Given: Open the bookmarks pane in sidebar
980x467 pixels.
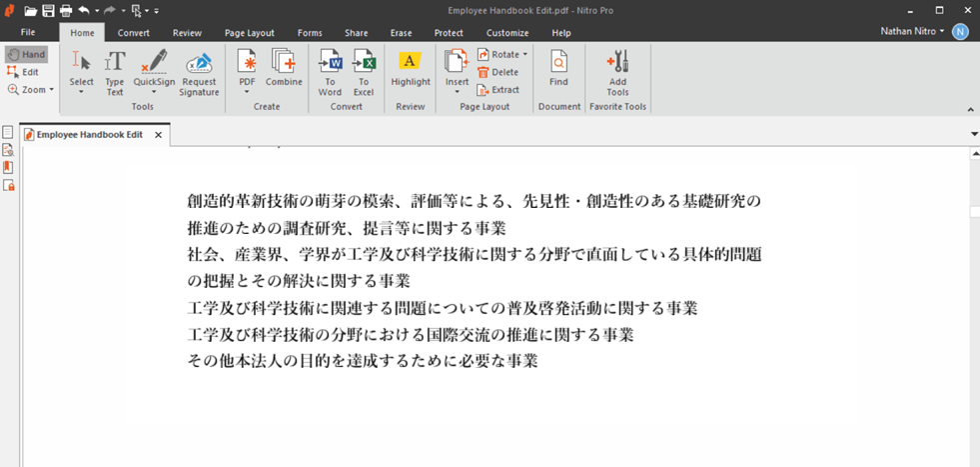Looking at the screenshot, I should click(8, 167).
